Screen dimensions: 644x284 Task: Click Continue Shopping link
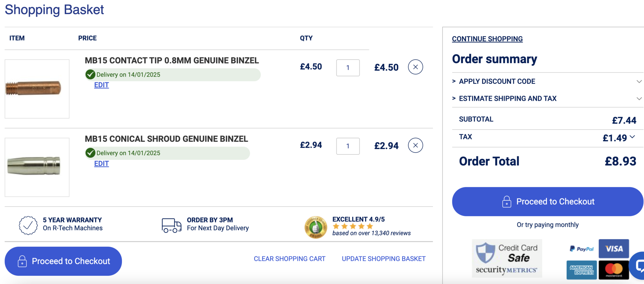click(x=487, y=39)
